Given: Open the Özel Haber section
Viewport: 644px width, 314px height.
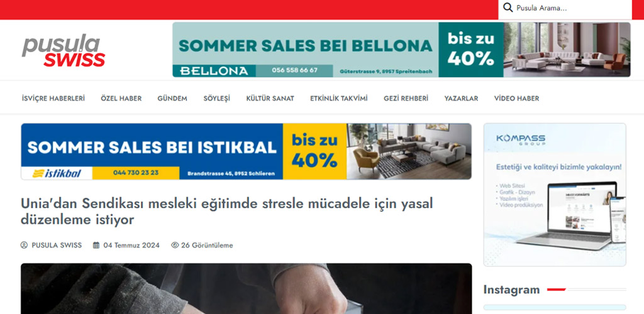Looking at the screenshot, I should click(121, 99).
